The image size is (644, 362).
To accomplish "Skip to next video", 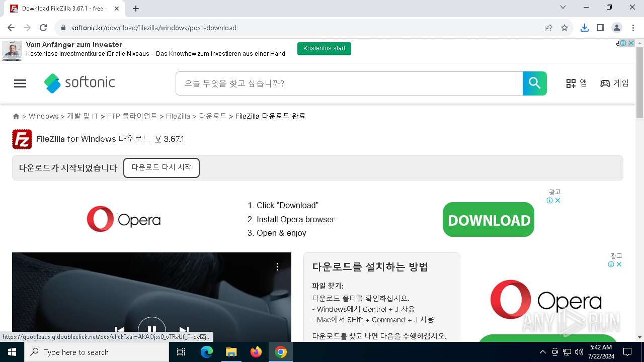I will (x=184, y=331).
